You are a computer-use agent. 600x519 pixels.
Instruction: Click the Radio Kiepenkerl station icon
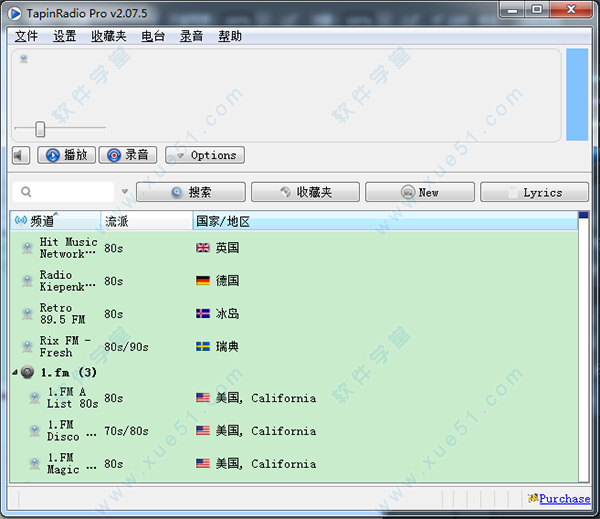pyautogui.click(x=27, y=281)
